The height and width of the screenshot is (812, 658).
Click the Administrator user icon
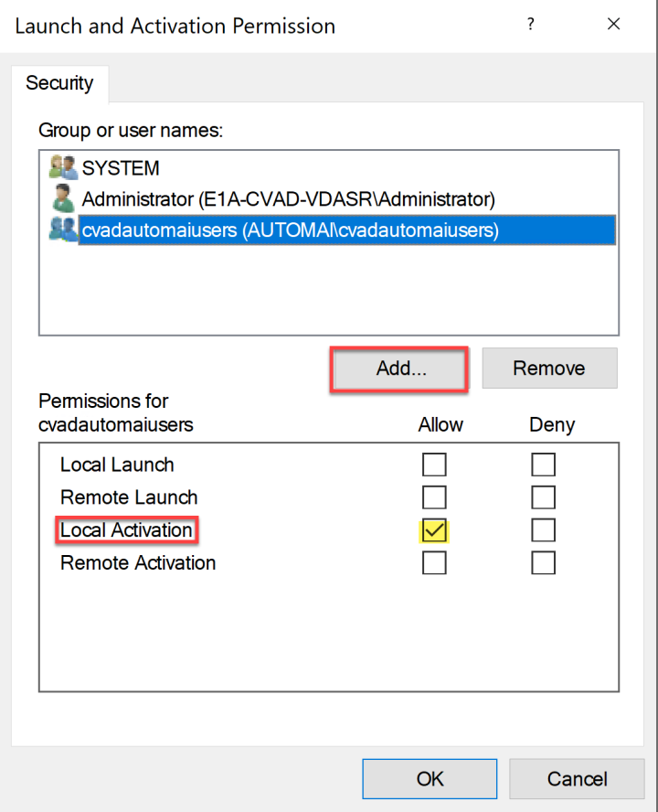point(63,198)
